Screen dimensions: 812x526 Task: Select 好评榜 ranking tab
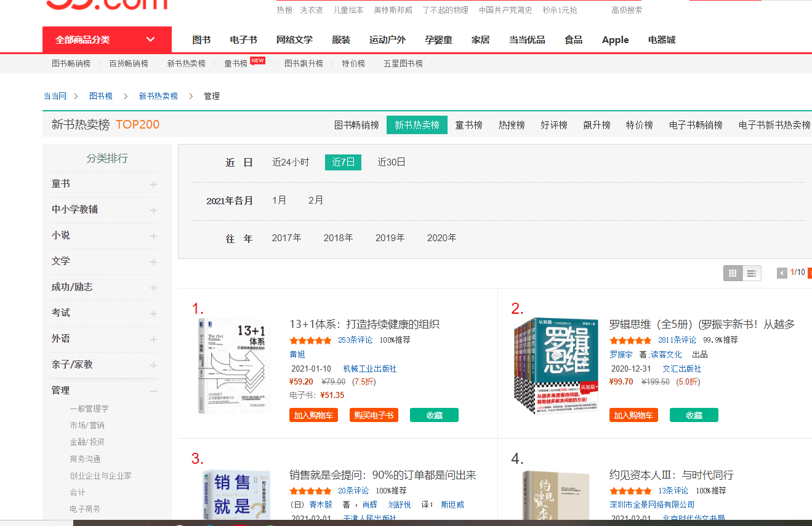554,125
